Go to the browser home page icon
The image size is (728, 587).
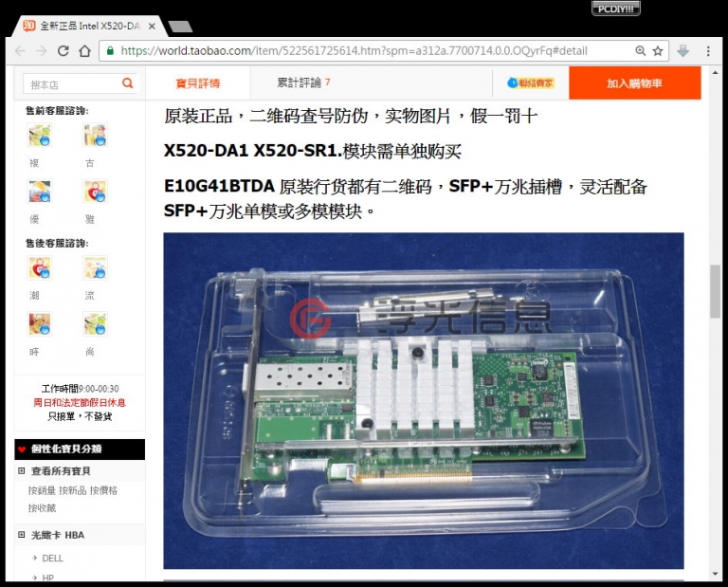coord(85,50)
